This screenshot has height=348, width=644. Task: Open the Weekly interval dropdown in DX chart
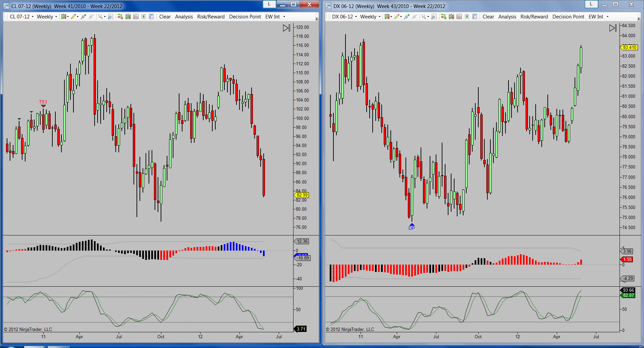pos(370,17)
